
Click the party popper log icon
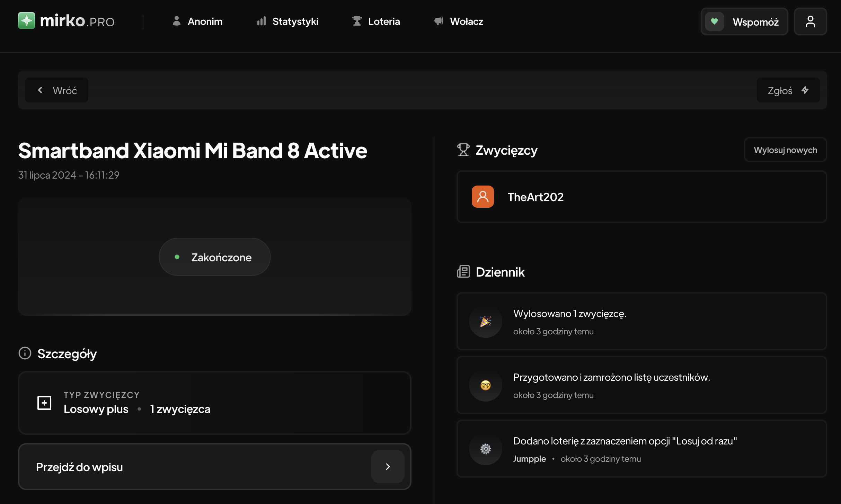[485, 321]
